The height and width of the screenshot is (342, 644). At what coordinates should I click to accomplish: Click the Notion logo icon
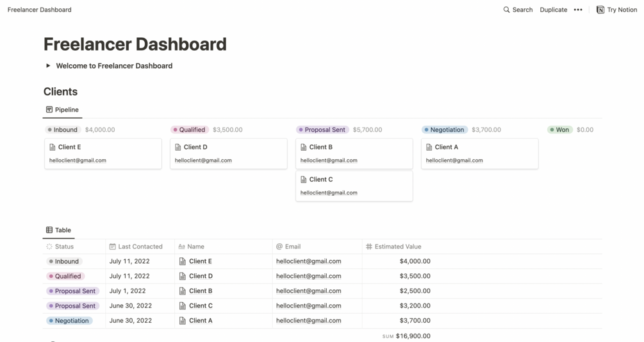pyautogui.click(x=600, y=10)
